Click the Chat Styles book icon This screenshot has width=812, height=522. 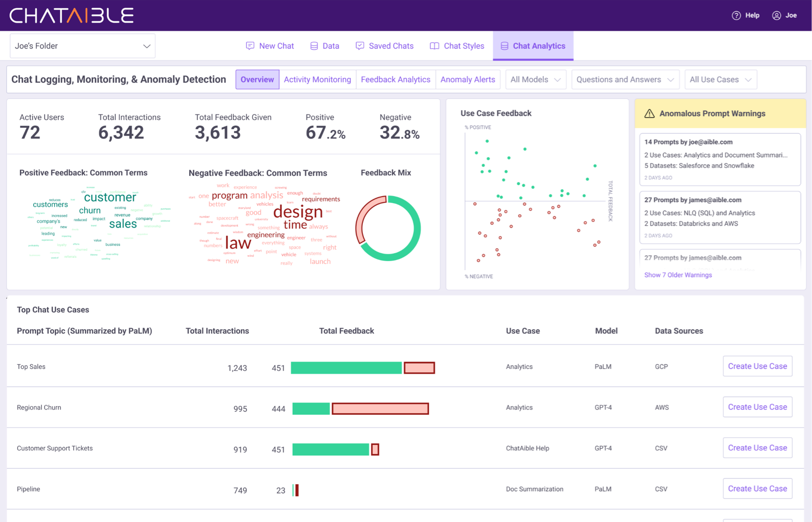(434, 46)
